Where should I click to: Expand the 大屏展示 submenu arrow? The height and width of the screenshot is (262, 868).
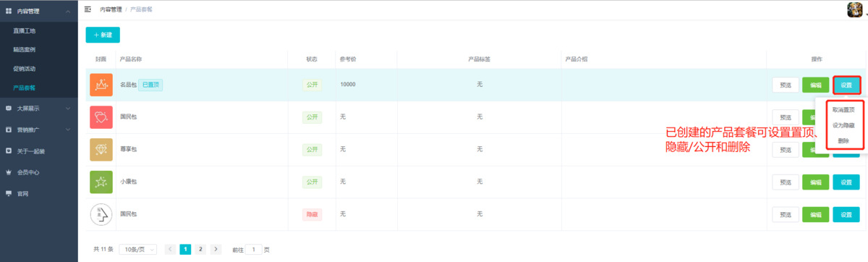[67, 108]
